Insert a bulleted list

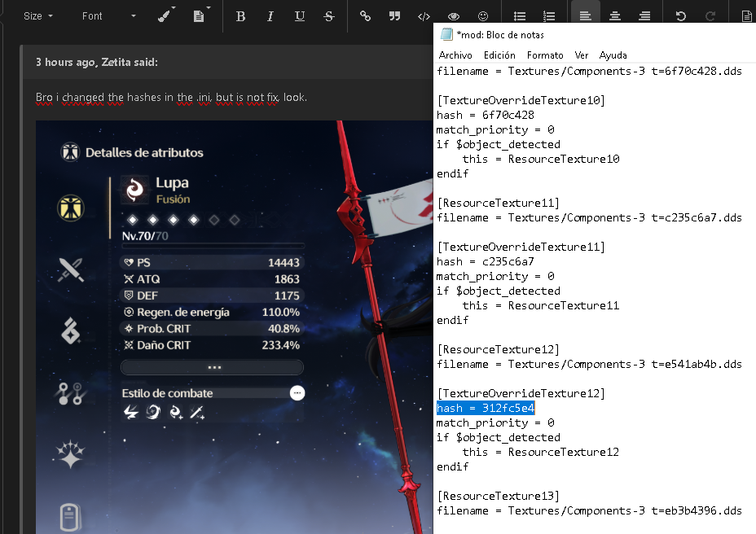tap(519, 16)
